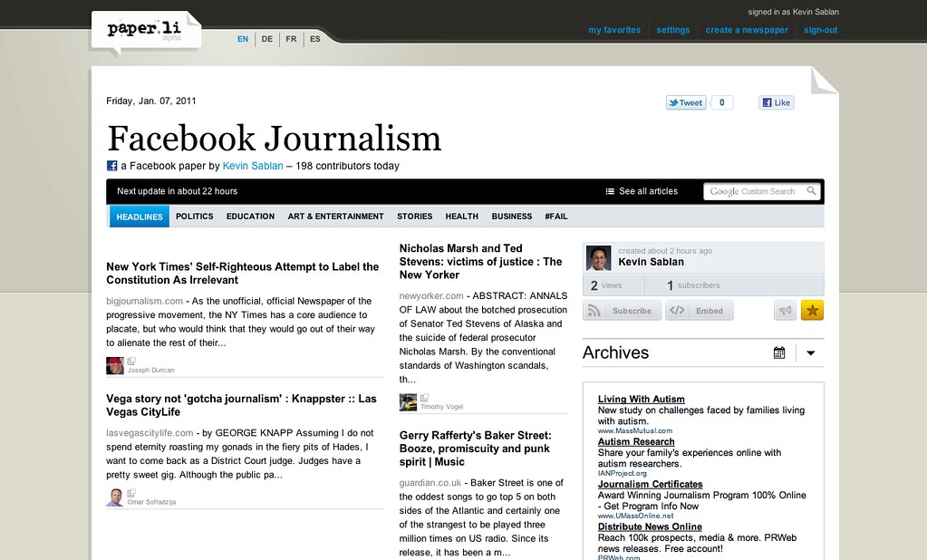Open Kevin Sablan profile link in byline

pyautogui.click(x=253, y=166)
